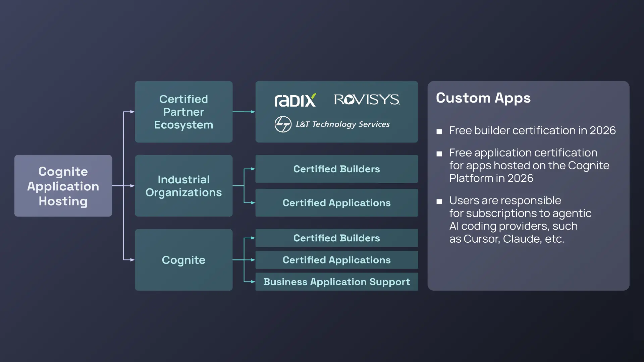The height and width of the screenshot is (362, 644).
Task: Click the L&T circular logo icon
Action: point(283,124)
